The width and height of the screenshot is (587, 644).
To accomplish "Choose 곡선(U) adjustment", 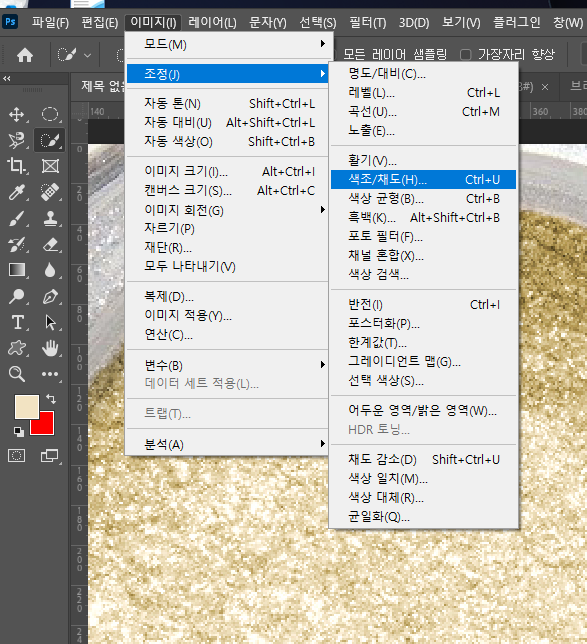I will 423,112.
